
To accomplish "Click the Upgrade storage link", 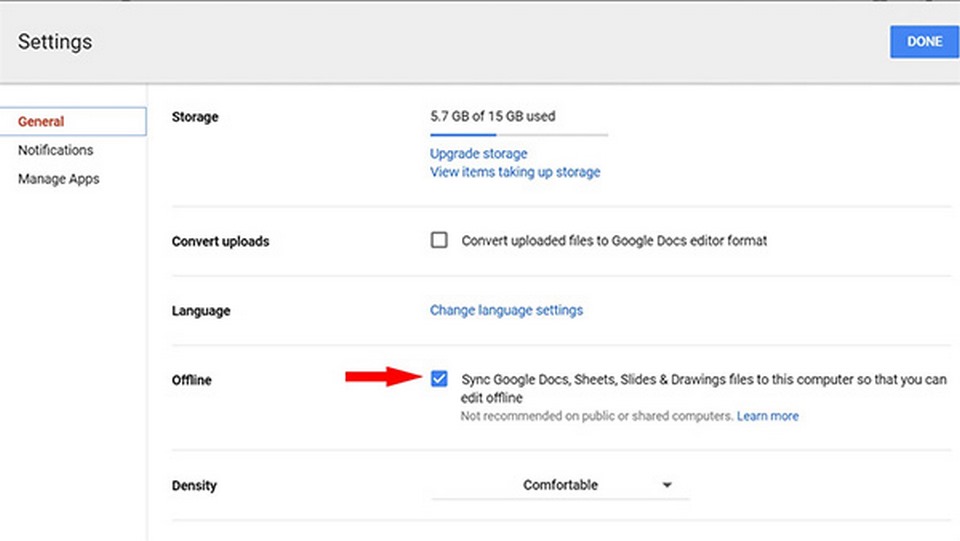I will (x=478, y=153).
